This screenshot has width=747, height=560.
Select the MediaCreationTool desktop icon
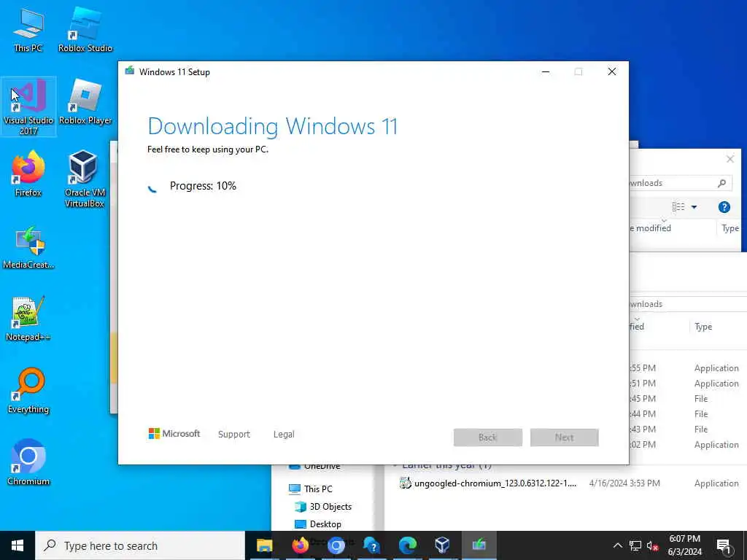click(28, 246)
